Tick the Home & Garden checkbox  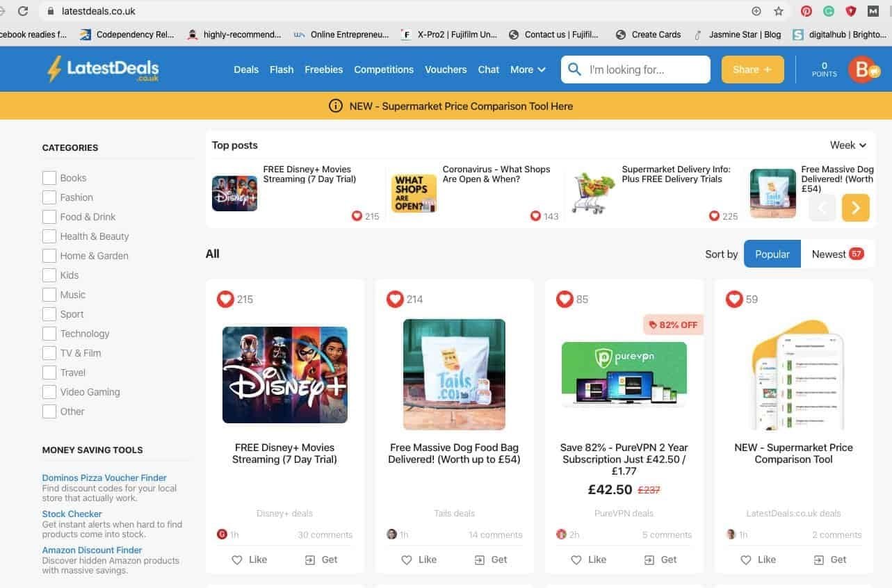click(x=49, y=256)
